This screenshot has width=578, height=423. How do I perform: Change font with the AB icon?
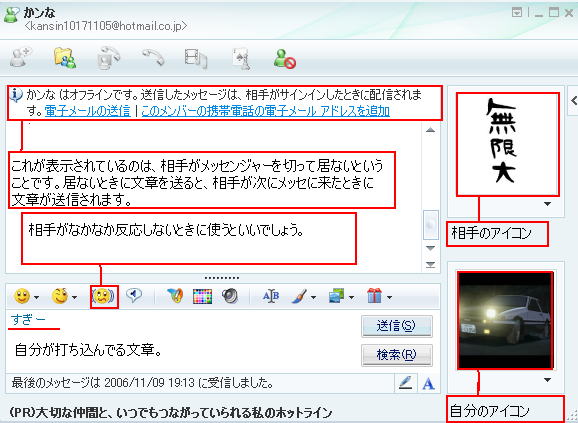click(x=271, y=296)
